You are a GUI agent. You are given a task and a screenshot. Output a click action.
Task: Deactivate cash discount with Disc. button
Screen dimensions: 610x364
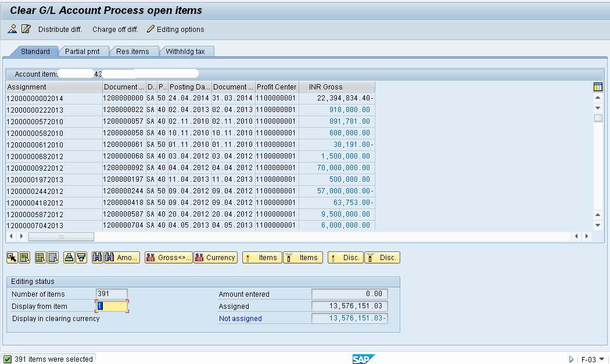click(x=382, y=257)
